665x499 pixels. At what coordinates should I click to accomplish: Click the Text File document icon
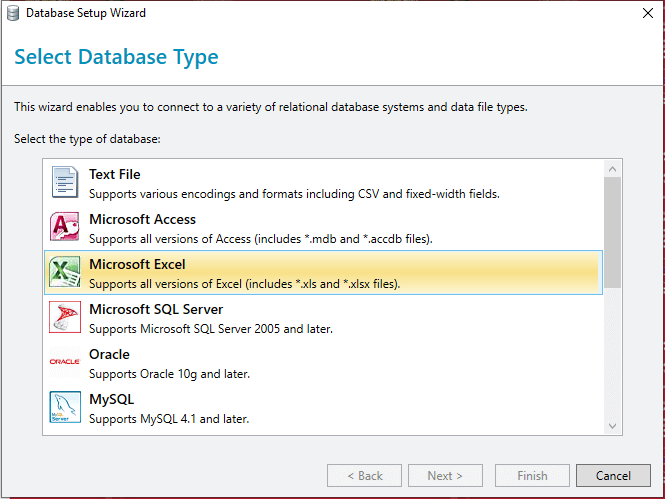[x=65, y=182]
